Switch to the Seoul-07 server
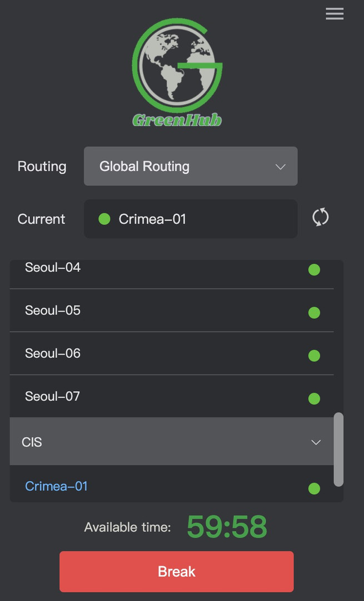 tap(53, 396)
